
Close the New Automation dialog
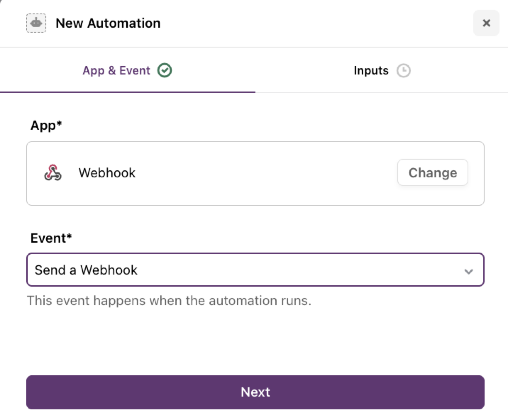click(486, 23)
